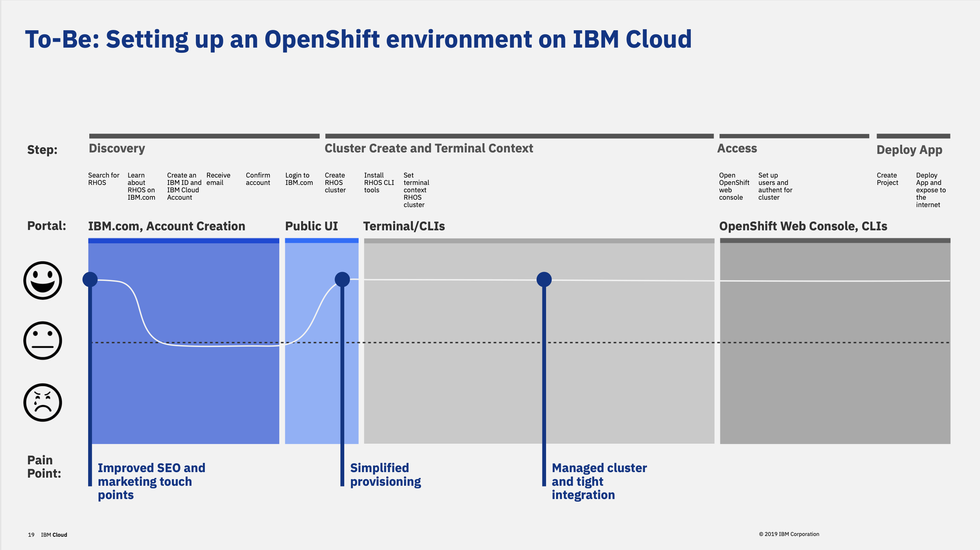Click the 'Login to IBM.com' step text
Image resolution: width=980 pixels, height=550 pixels.
click(299, 179)
